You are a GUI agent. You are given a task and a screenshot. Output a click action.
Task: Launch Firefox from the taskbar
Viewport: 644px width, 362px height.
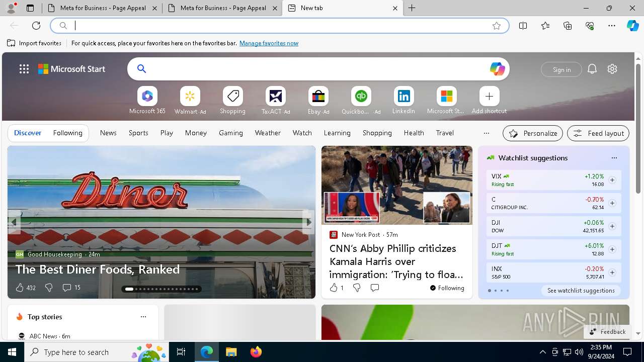(256, 352)
